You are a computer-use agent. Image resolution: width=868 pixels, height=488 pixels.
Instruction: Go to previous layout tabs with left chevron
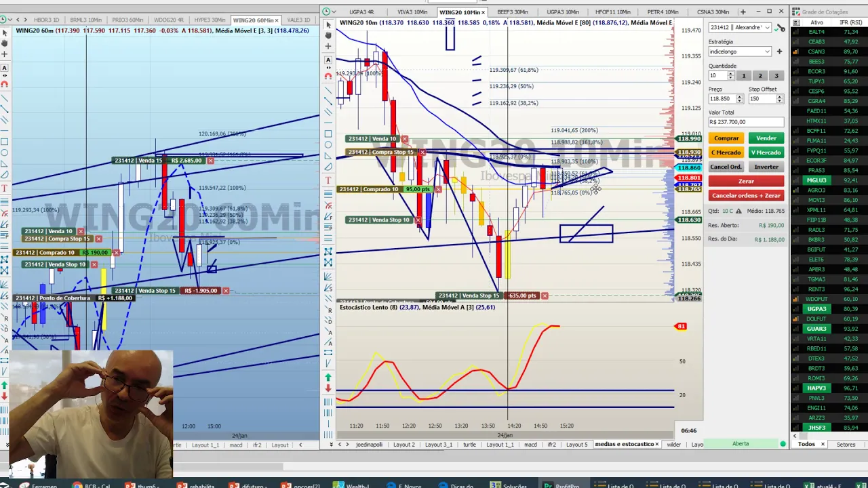[x=340, y=445]
